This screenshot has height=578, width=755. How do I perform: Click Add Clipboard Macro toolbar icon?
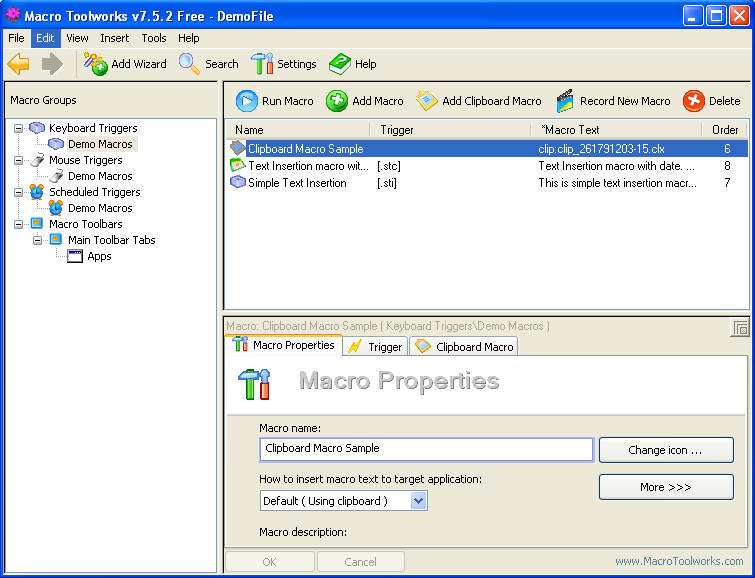pos(427,101)
